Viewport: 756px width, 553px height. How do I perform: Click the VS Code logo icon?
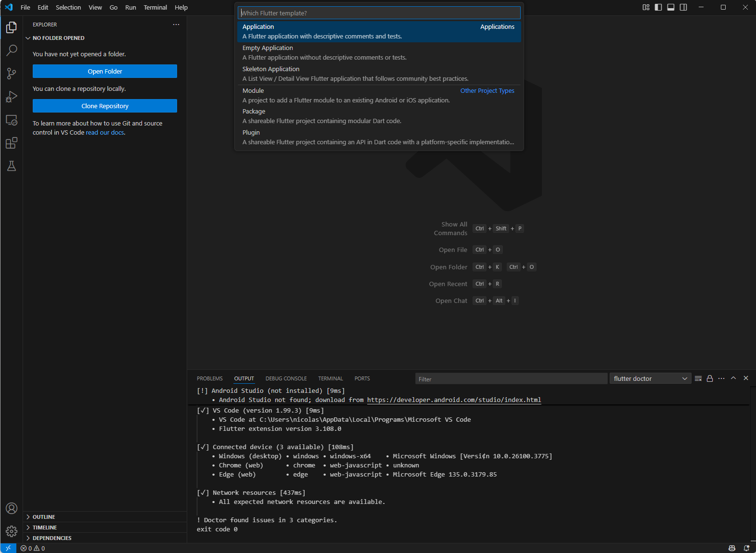pos(9,7)
